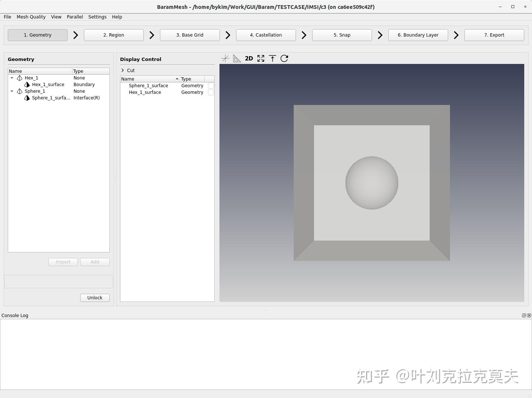Go to step 4. Castellation
Viewport: 532px width, 398px height.
coord(266,35)
